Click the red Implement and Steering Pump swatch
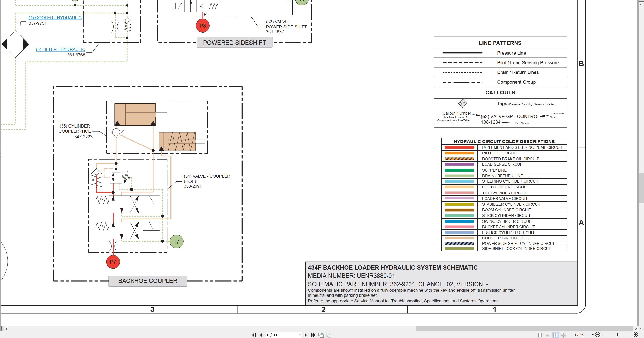Image resolution: width=644 pixels, height=338 pixels. click(x=459, y=147)
